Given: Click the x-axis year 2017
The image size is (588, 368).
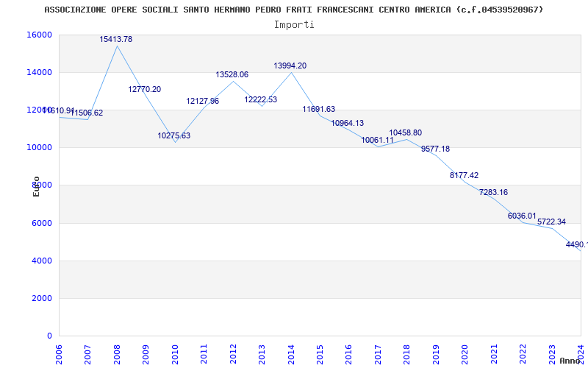Looking at the screenshot, I should [378, 353].
